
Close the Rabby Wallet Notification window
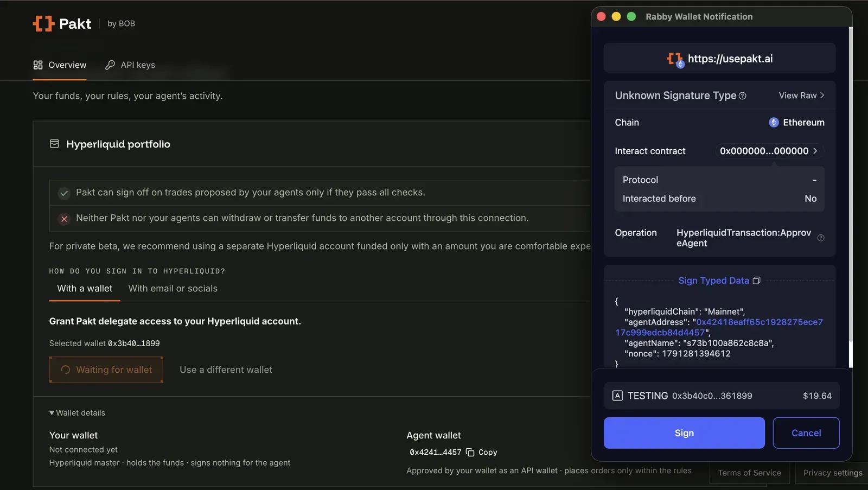(601, 16)
